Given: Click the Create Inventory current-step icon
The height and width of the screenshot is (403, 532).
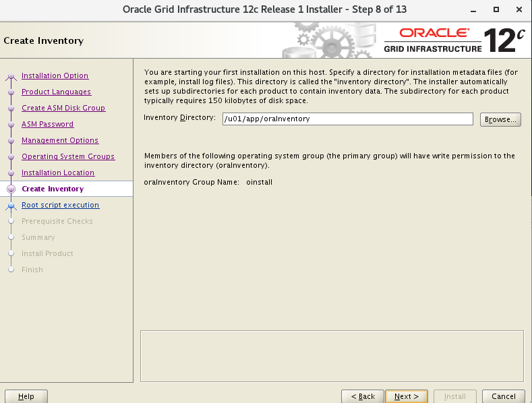Looking at the screenshot, I should pos(11,189).
